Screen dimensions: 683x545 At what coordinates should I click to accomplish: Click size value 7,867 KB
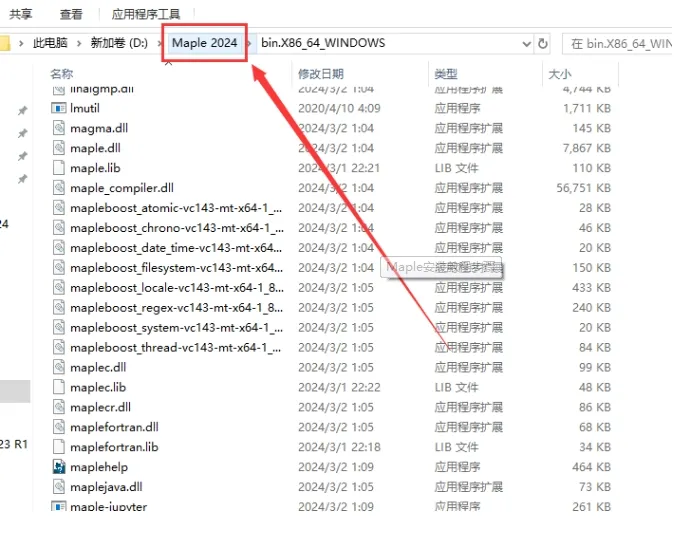click(587, 148)
